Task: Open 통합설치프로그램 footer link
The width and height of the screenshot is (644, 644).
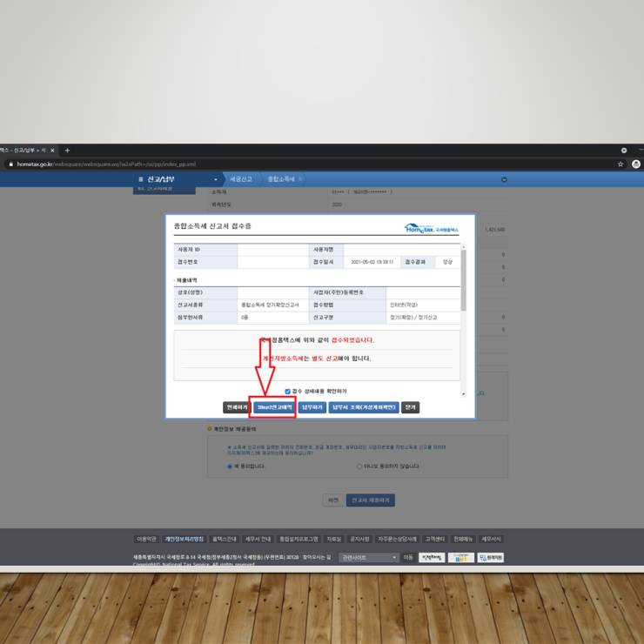Action: (299, 539)
